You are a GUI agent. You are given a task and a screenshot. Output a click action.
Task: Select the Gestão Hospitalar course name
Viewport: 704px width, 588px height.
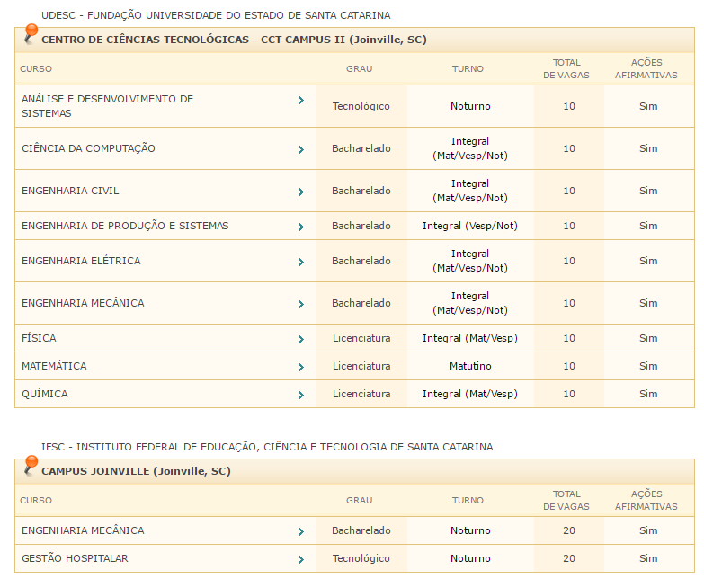(75, 558)
